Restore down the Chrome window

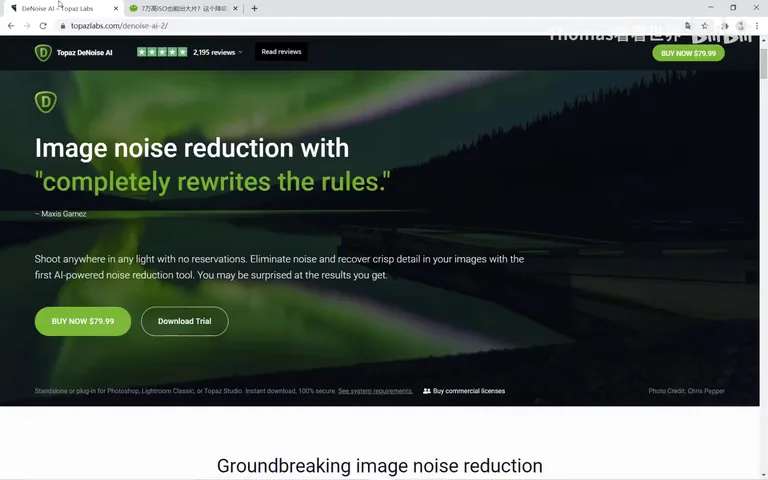(733, 8)
